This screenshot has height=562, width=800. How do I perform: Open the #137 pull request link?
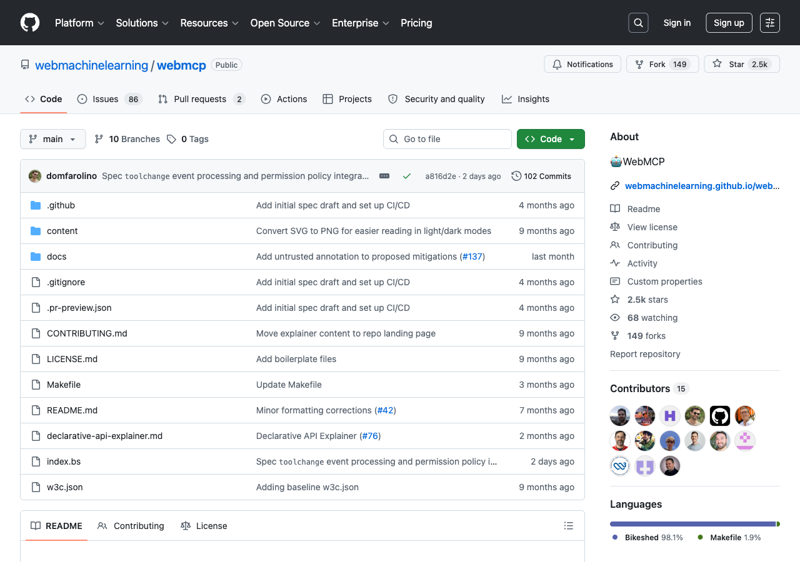(472, 257)
